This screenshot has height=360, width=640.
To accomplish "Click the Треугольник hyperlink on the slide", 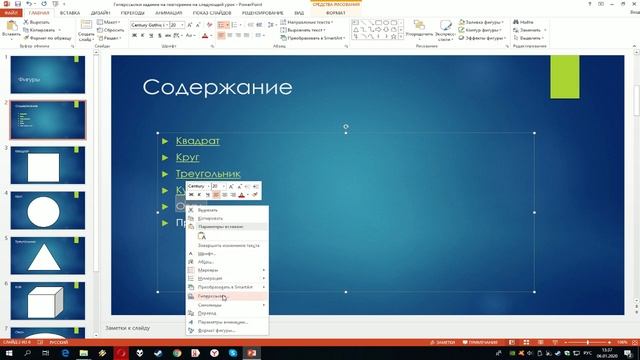I will click(x=208, y=174).
